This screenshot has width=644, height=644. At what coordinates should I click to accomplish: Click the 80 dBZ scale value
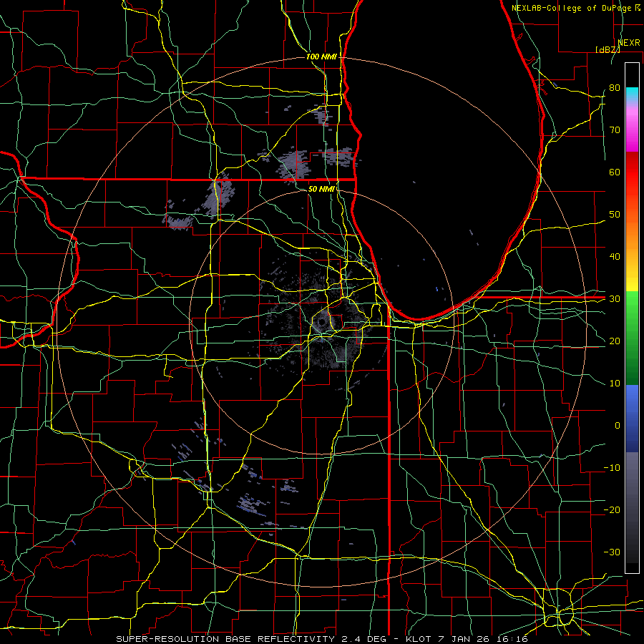[615, 88]
